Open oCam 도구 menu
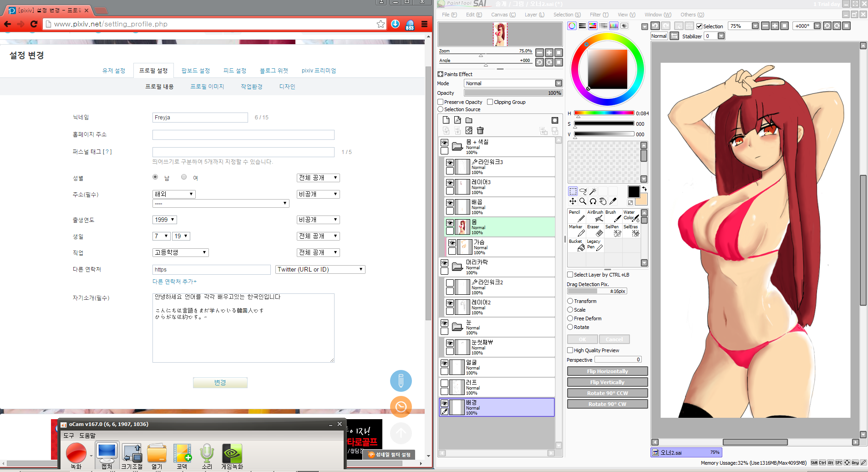Screen dimensions: 868x472 [69, 436]
